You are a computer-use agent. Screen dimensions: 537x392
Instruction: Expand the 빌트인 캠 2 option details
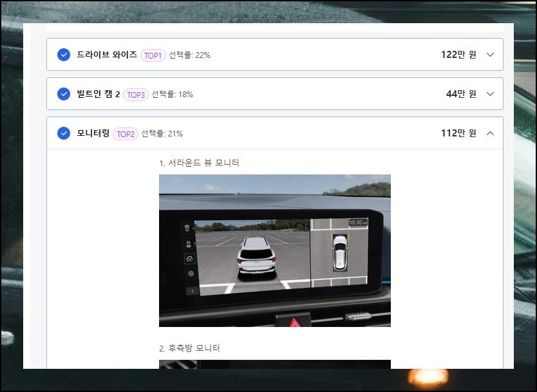click(x=490, y=94)
